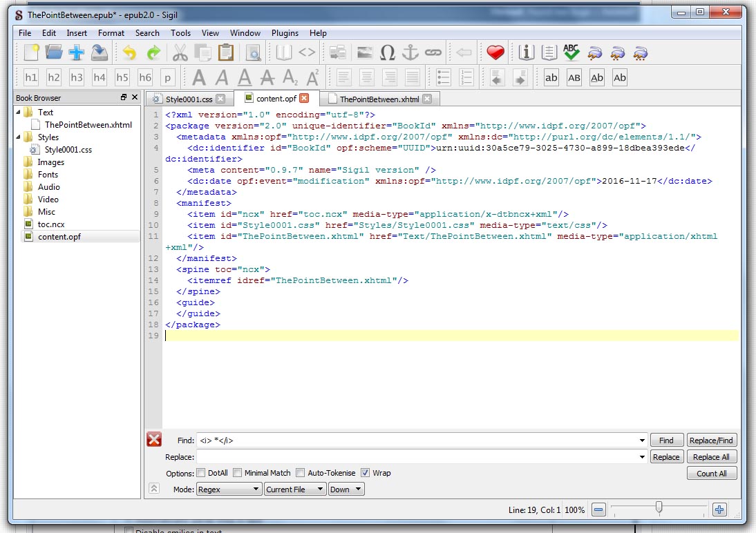The image size is (756, 533).
Task: Open the Current File scope dropdown
Action: (x=294, y=490)
